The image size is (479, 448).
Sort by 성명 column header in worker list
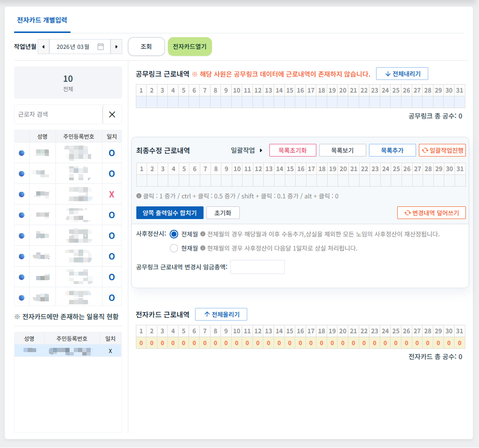pyautogui.click(x=42, y=136)
